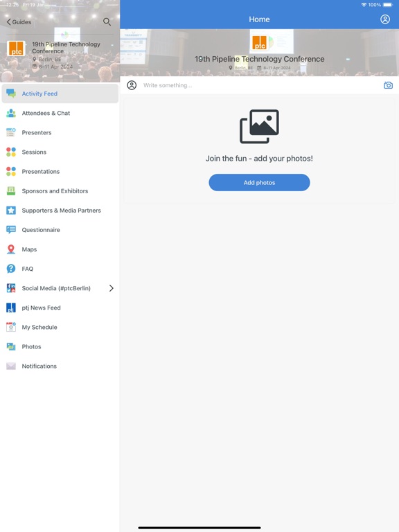Viewport: 399px width, 532px height.
Task: Open Supporters & Media Partners
Action: click(60, 211)
